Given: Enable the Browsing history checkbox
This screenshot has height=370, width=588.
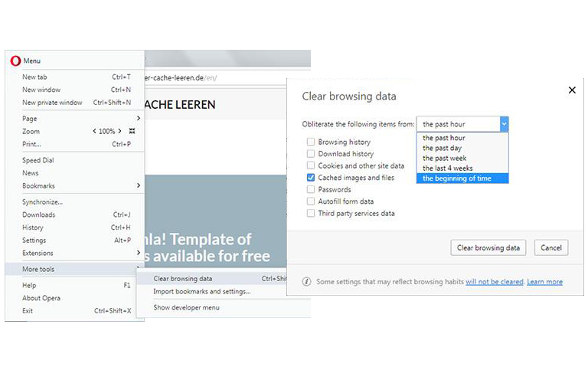Looking at the screenshot, I should (311, 142).
